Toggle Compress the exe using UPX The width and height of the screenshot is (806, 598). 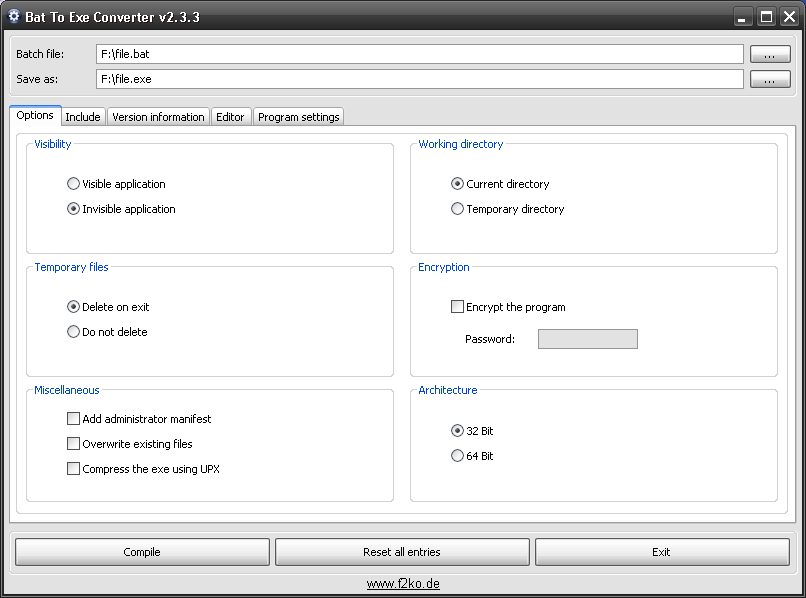tap(73, 469)
